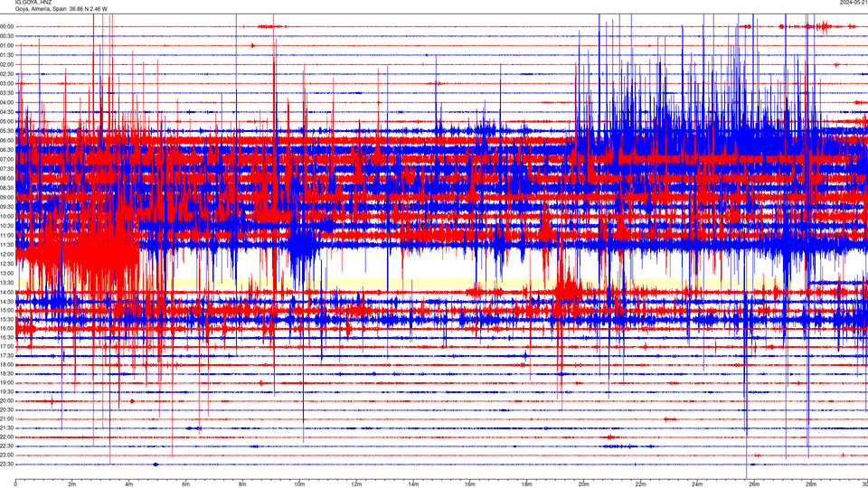
Task: Click the 22m tick label on time axis
Action: pos(640,484)
